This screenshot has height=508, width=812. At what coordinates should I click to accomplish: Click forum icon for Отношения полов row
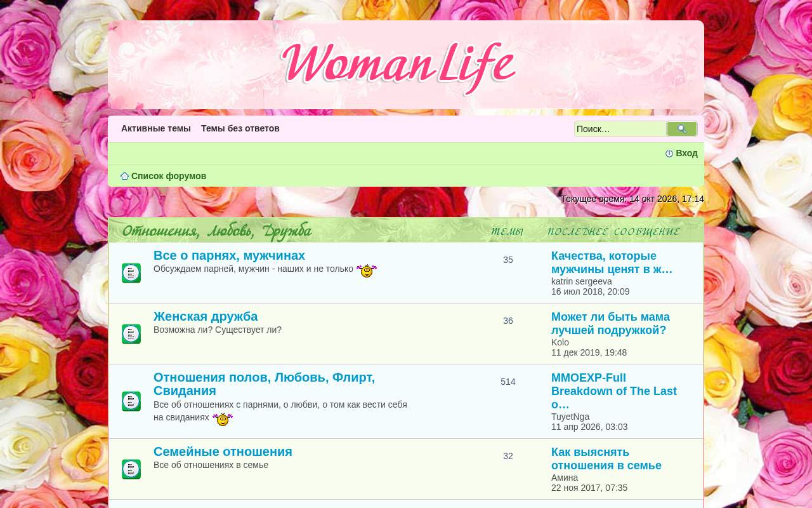[x=131, y=401]
